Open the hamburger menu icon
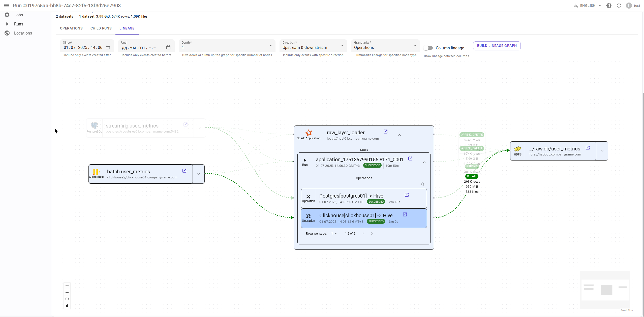 tap(7, 6)
